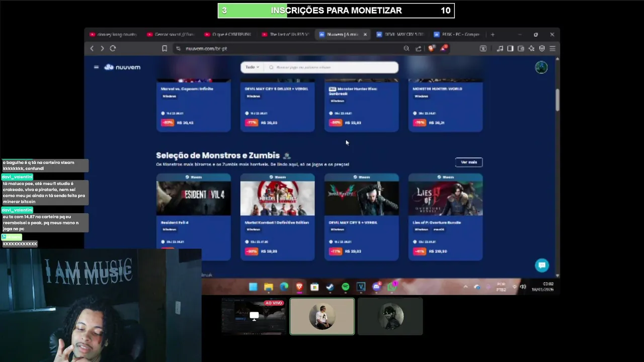
Task: Switch to the O que é CYBERPUNK tab
Action: coord(228,34)
